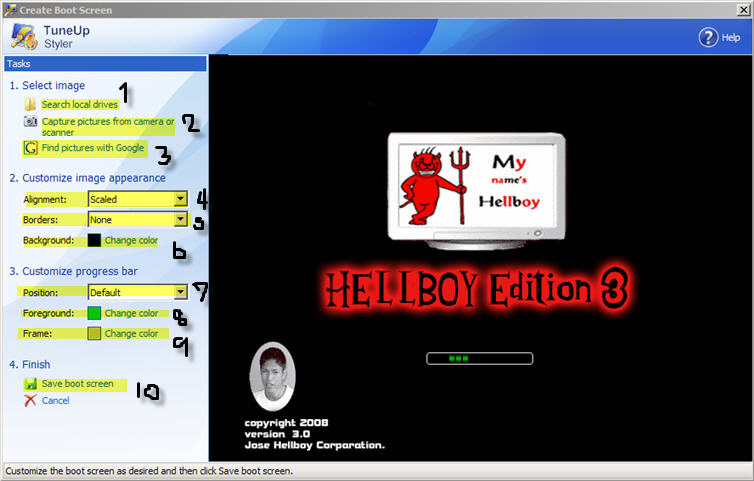Click the black Background color swatch
This screenshot has height=481, width=754.
point(94,240)
